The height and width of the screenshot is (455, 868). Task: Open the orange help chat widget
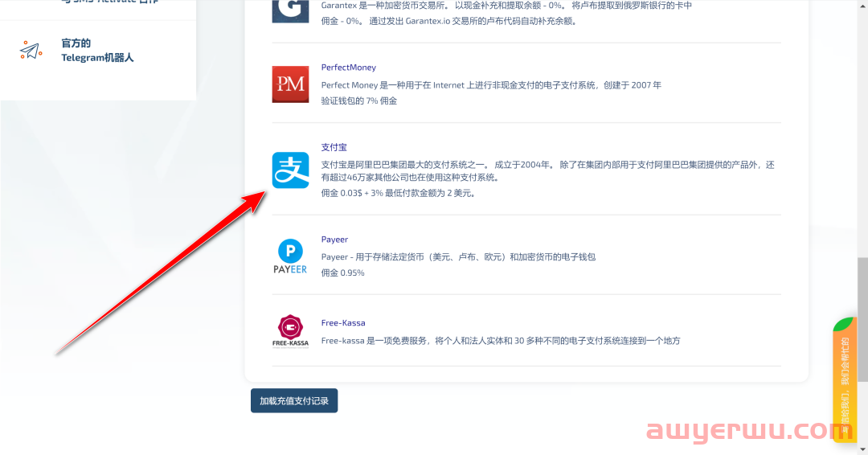(x=845, y=379)
